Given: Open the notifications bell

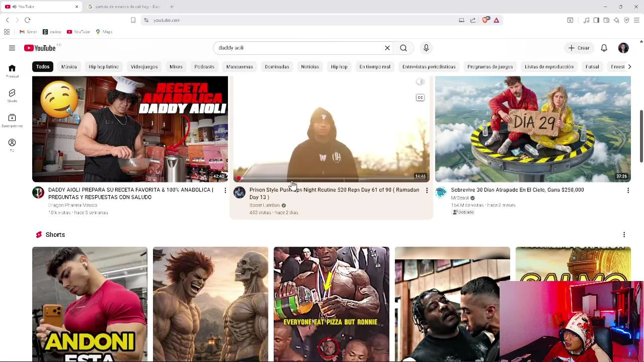Looking at the screenshot, I should [x=604, y=48].
